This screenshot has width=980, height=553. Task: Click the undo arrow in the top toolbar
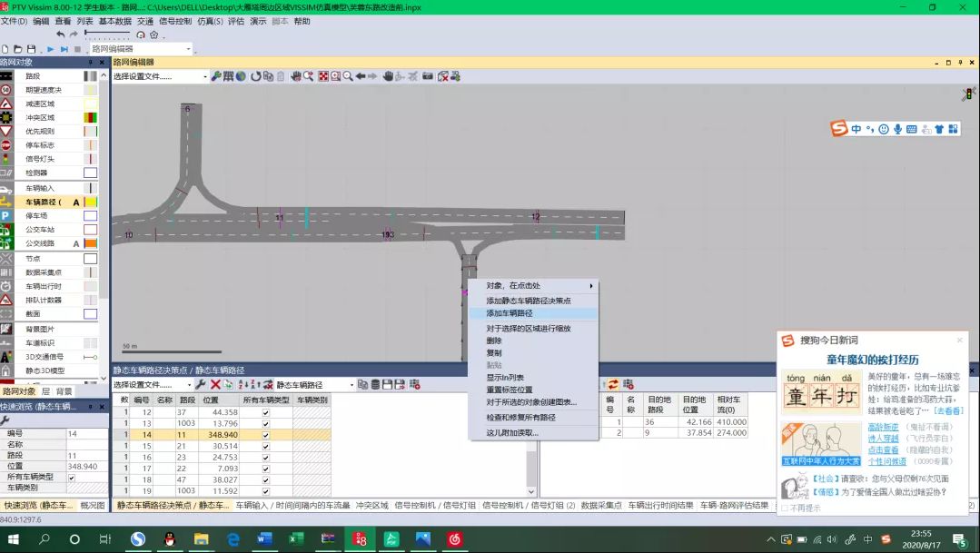point(61,35)
